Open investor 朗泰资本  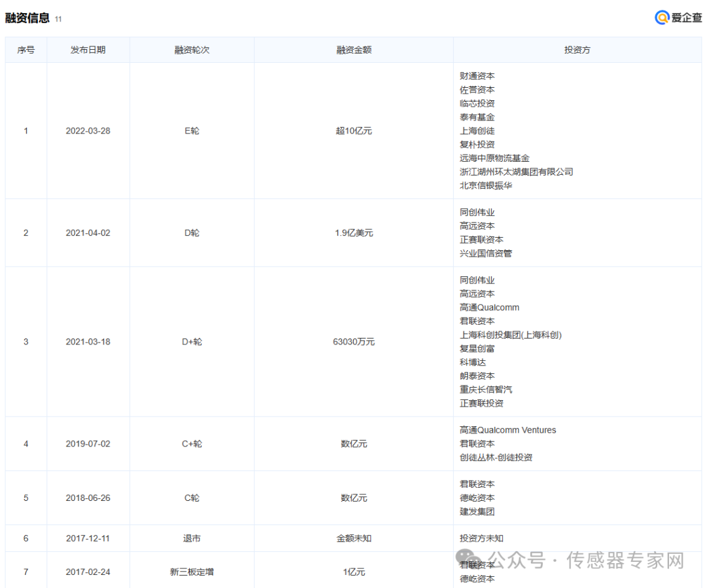pyautogui.click(x=477, y=376)
